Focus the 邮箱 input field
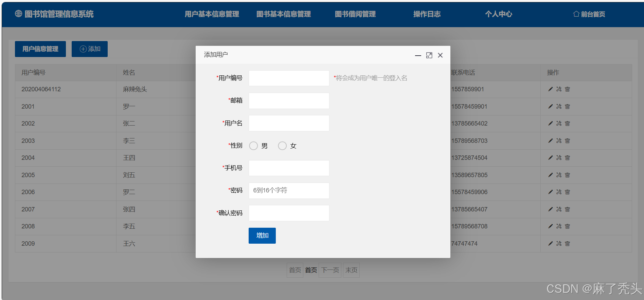 (x=289, y=101)
